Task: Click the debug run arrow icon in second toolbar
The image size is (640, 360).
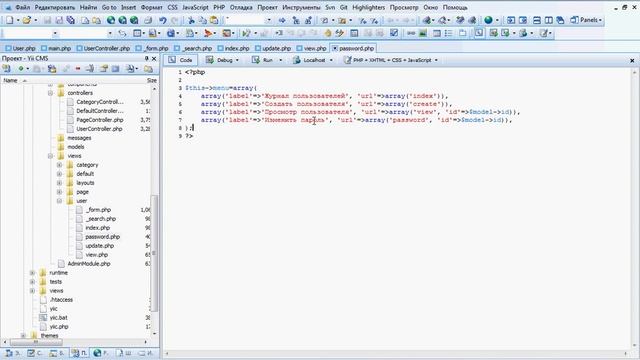Action: click(x=246, y=33)
